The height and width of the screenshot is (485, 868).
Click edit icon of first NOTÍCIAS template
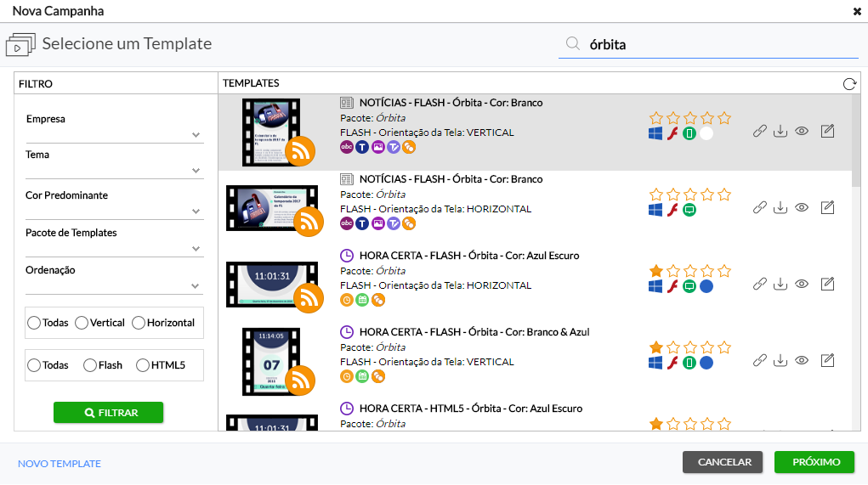827,132
